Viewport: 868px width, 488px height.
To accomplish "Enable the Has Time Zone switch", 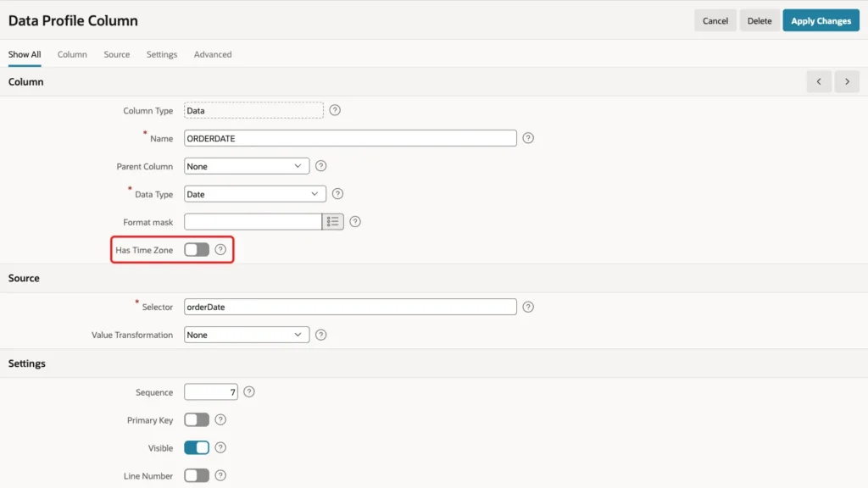I will [x=197, y=250].
